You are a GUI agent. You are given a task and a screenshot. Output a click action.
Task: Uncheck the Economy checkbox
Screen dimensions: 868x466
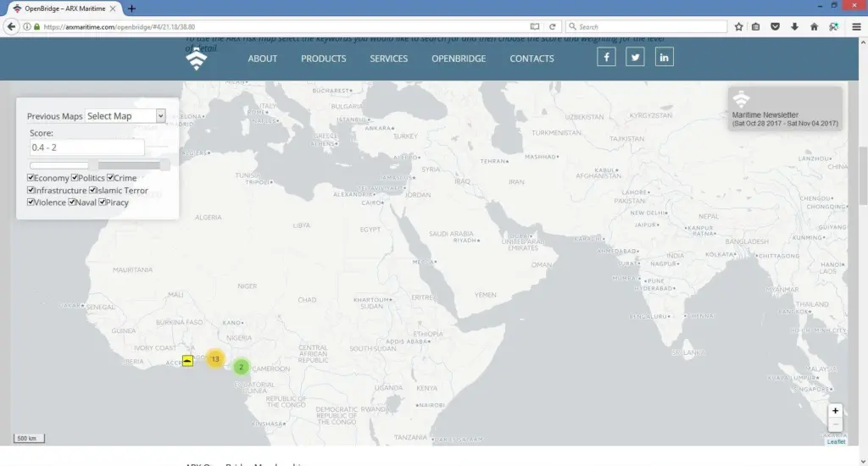pyautogui.click(x=31, y=178)
